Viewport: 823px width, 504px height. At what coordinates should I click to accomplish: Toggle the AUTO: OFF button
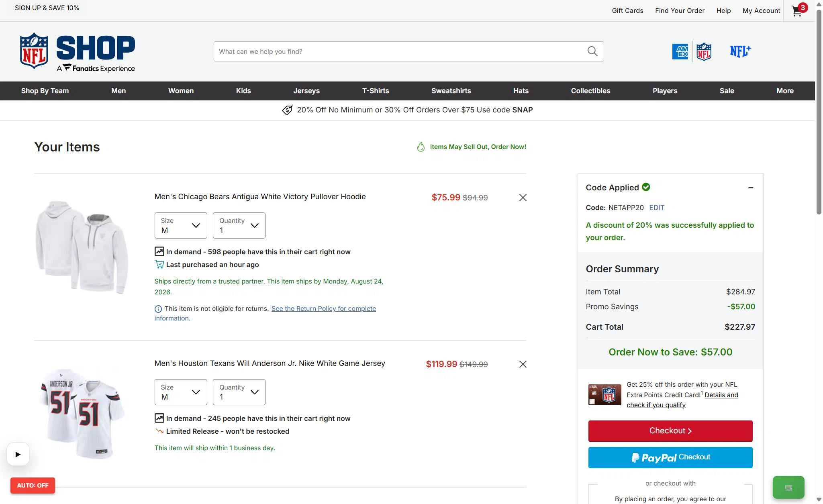33,486
